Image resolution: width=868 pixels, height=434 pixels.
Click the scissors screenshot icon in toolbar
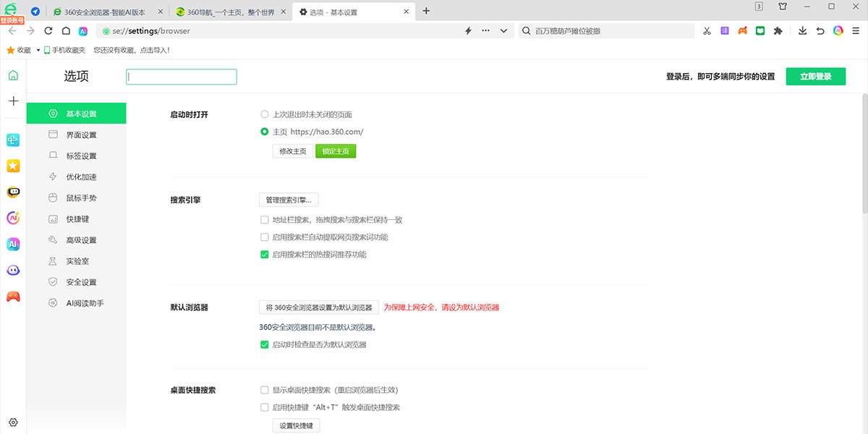pos(707,31)
